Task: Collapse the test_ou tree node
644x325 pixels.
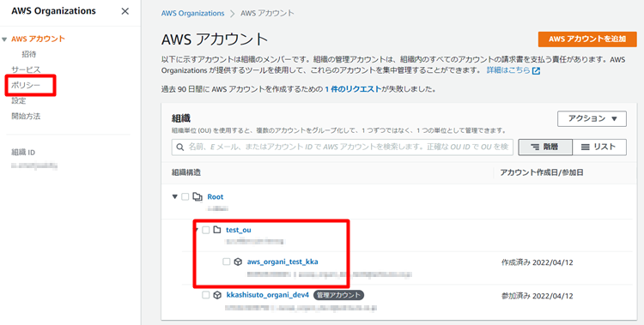Action: click(197, 230)
